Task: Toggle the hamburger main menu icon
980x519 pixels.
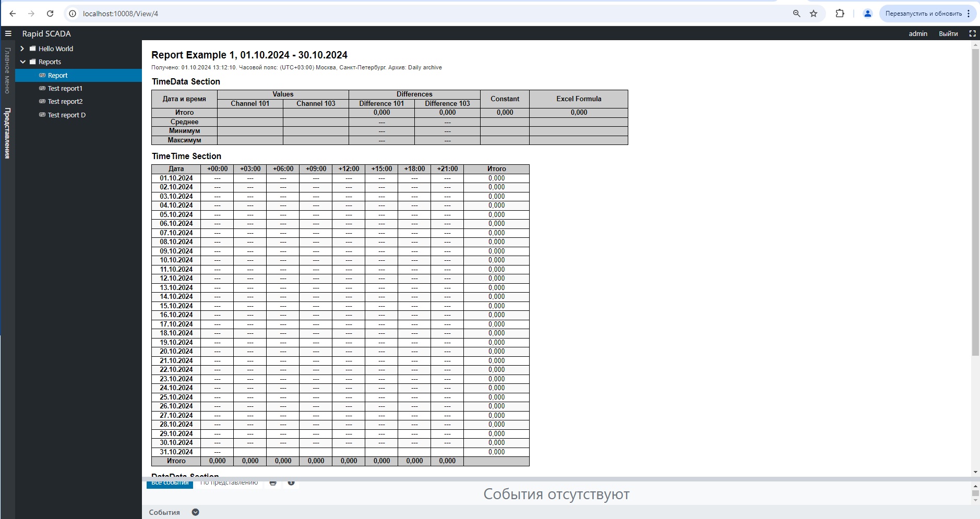Action: pos(8,33)
